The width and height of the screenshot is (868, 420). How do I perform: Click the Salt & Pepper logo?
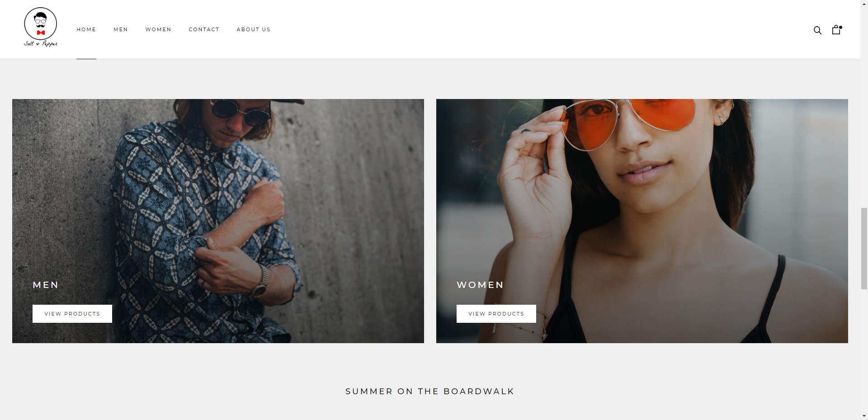point(41,27)
